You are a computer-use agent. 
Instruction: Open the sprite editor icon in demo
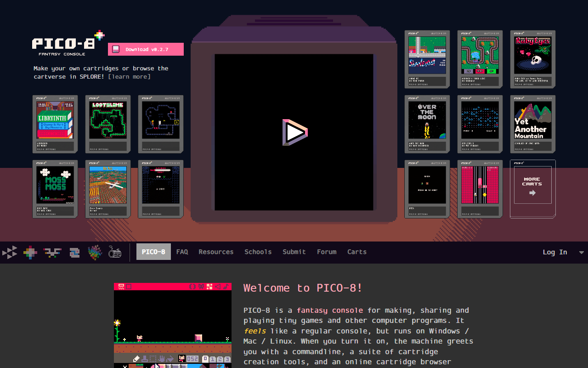pyautogui.click(x=201, y=287)
